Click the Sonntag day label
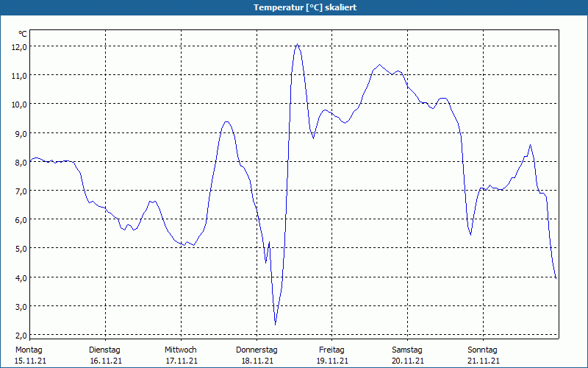588x368 pixels. point(482,350)
